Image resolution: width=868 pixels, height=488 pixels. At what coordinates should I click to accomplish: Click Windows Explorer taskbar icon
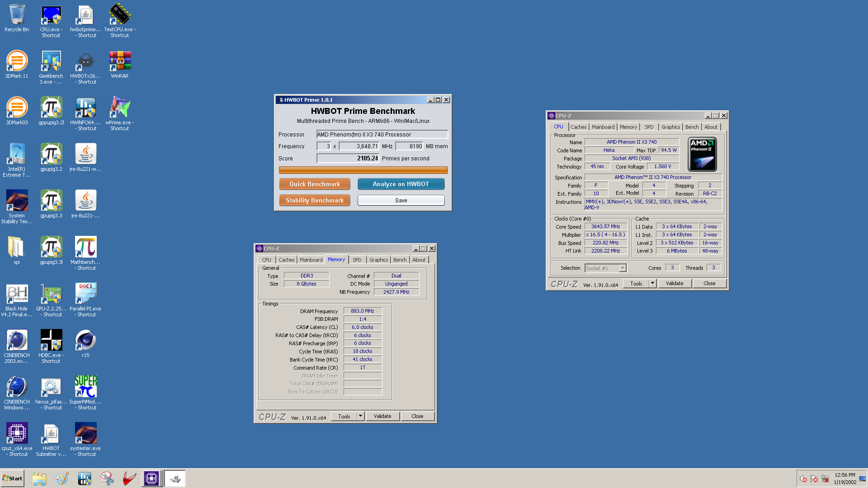pos(39,479)
